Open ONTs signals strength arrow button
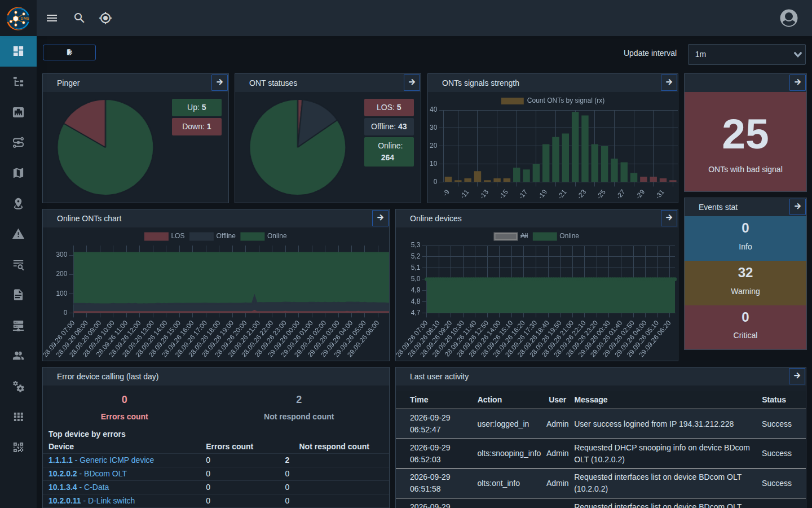The image size is (812, 508). [669, 82]
